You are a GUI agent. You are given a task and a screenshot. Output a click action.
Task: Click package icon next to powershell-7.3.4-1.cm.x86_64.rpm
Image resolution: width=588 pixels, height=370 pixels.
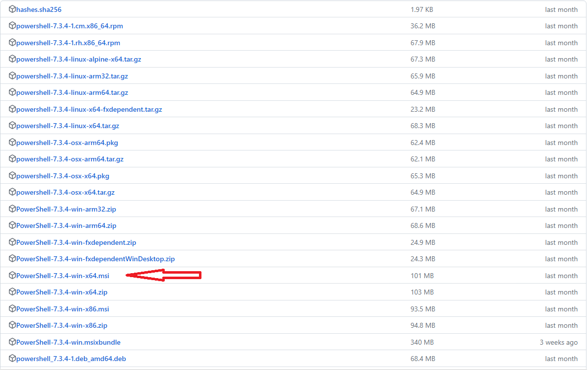(x=12, y=25)
